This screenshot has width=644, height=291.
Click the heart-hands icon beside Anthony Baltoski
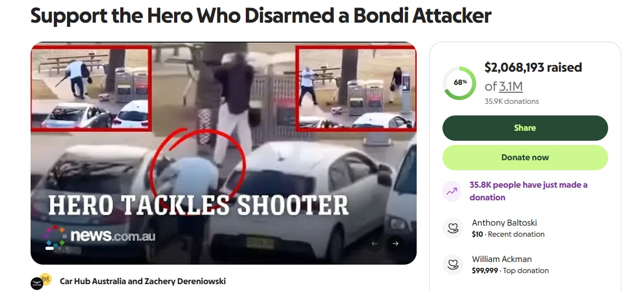pos(452,228)
